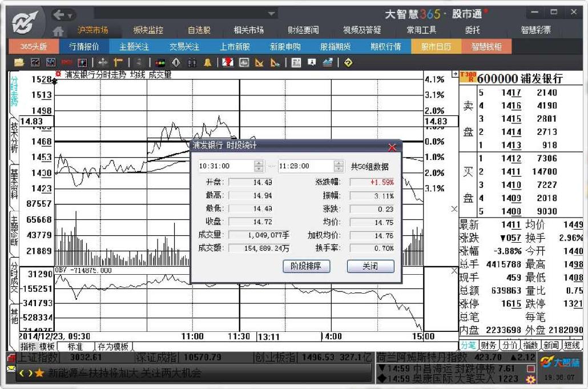Click the yellow question mark help icon
The width and height of the screenshot is (588, 389).
click(348, 63)
